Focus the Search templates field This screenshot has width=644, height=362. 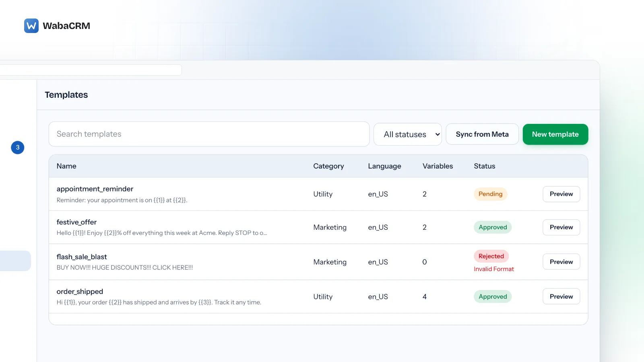click(209, 134)
